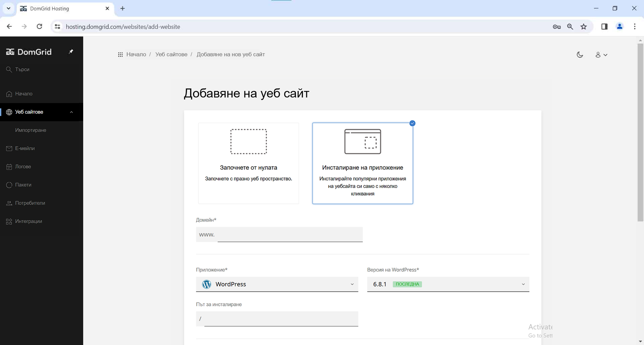
Task: Go to Начало breadcrumb link
Action: 136,55
